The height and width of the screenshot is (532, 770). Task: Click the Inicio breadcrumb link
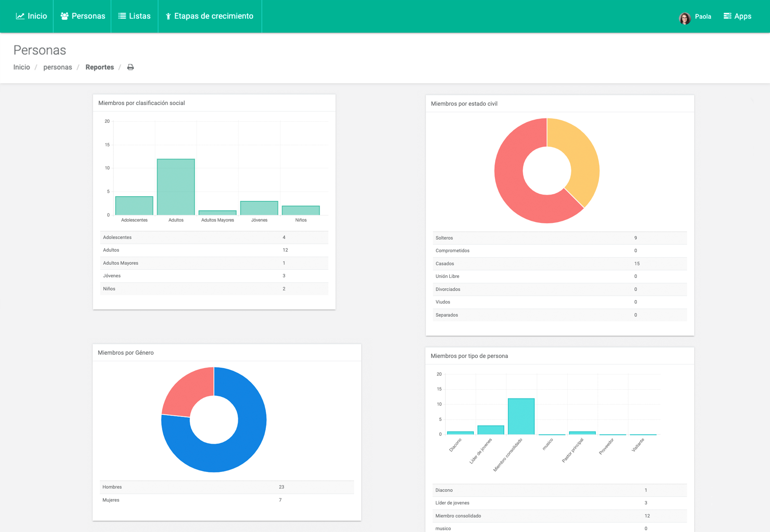pyautogui.click(x=22, y=67)
